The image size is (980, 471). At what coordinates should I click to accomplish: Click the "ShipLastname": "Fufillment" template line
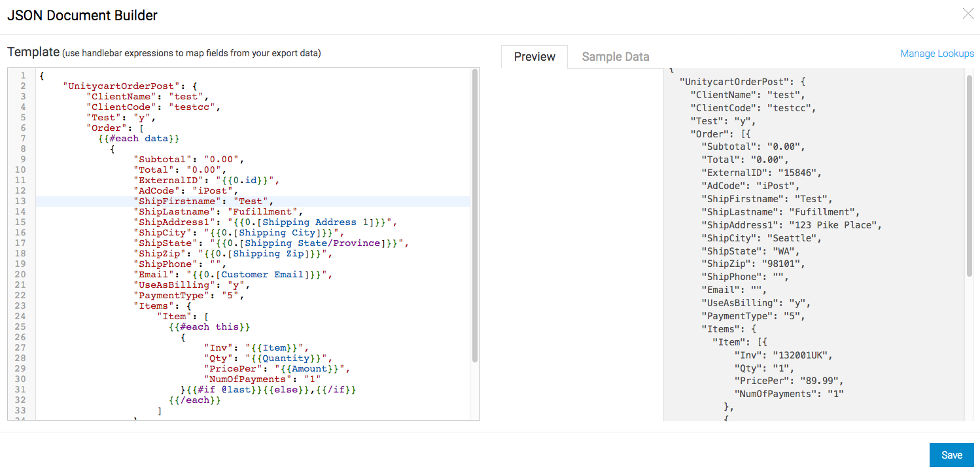(x=219, y=212)
